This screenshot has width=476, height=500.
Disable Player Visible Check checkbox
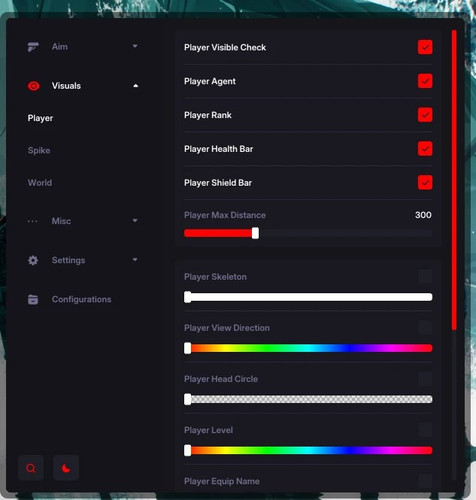425,47
